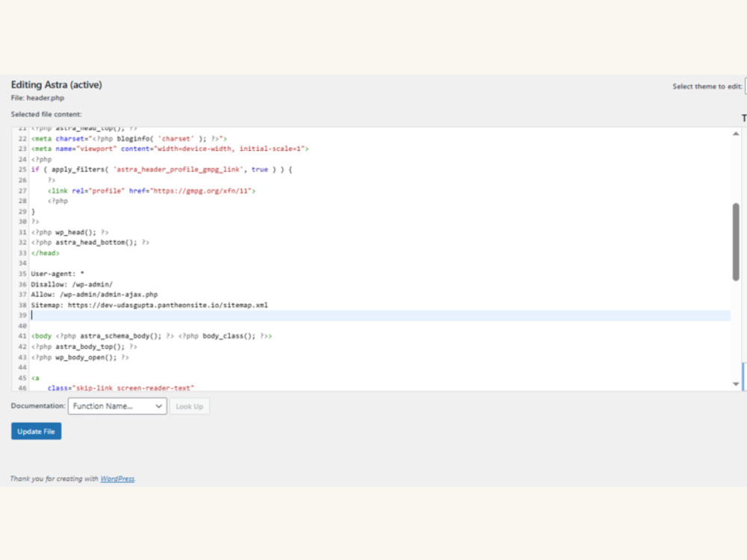This screenshot has width=747, height=560.
Task: Click the wp_head() line
Action: pos(70,232)
